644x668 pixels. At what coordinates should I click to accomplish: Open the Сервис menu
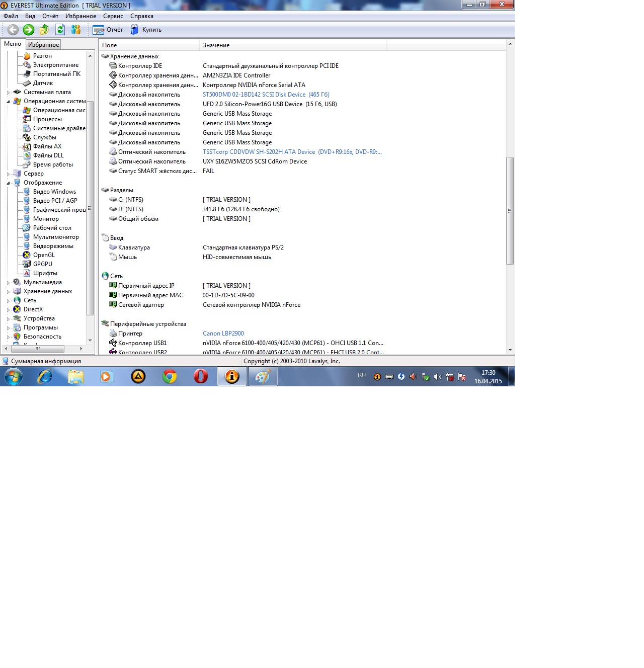click(x=113, y=16)
